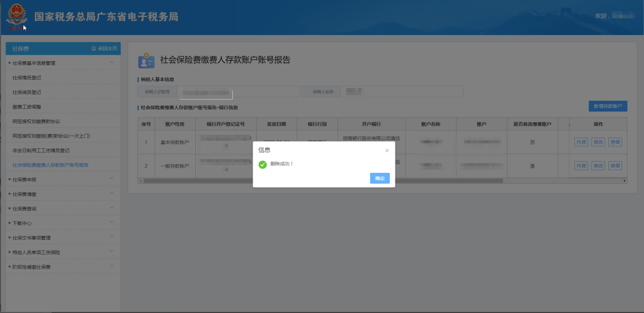Screen dimensions: 644x313
Task: Click the home icon beside 返回主页
Action: [94, 48]
